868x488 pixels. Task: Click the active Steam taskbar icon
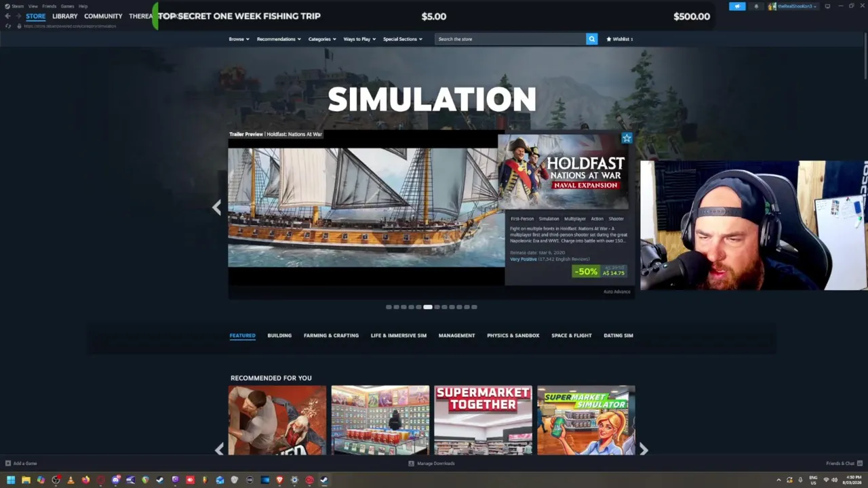(x=324, y=480)
